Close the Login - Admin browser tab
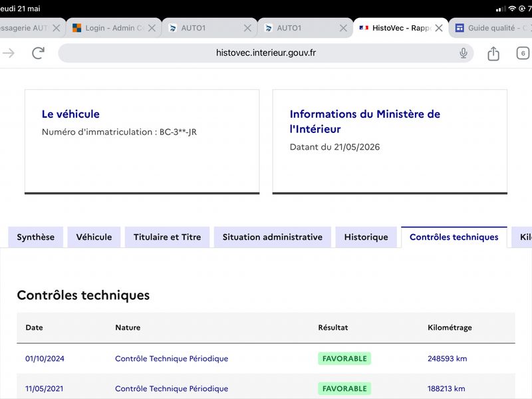The width and height of the screenshot is (532, 399). 152,28
